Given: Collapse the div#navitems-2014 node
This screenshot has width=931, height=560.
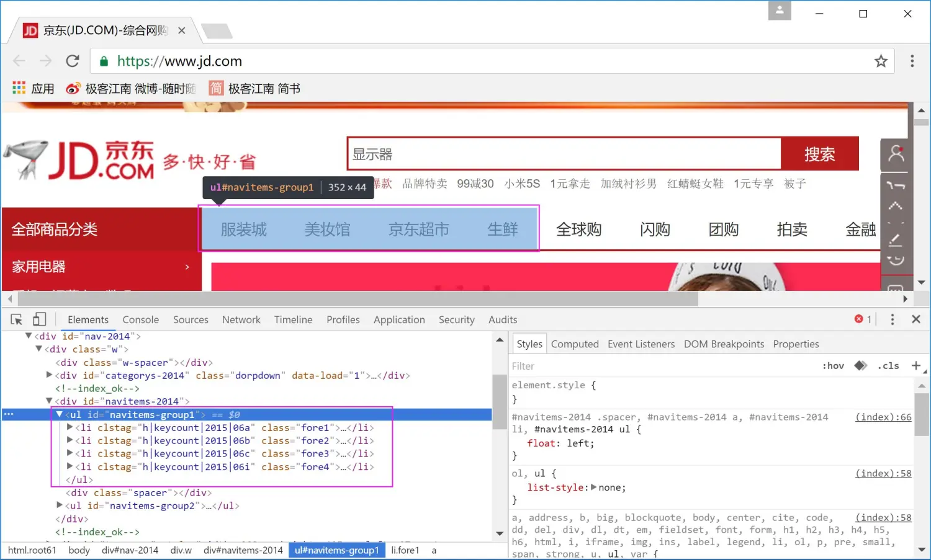Looking at the screenshot, I should (x=49, y=401).
